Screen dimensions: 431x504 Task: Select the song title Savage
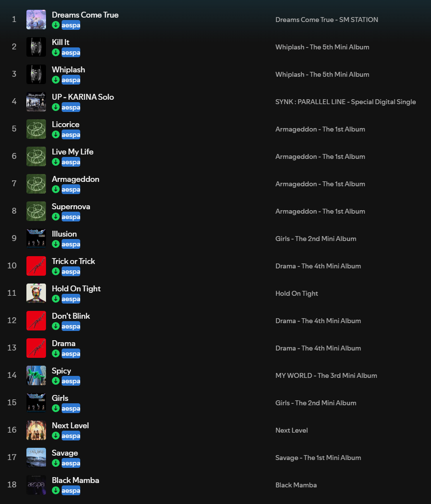point(65,453)
